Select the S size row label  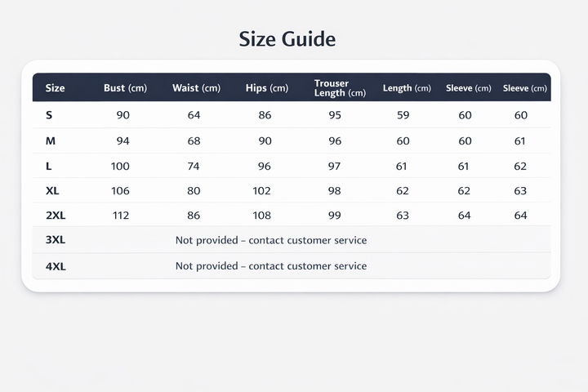49,115
